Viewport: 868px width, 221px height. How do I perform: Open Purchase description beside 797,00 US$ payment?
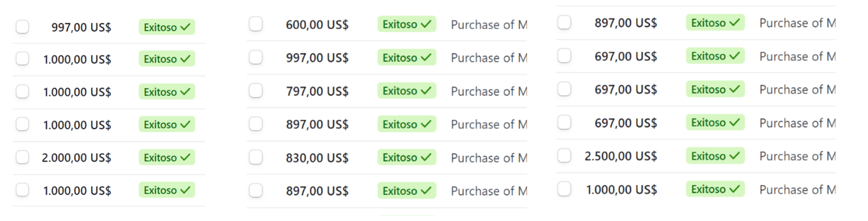pyautogui.click(x=488, y=91)
